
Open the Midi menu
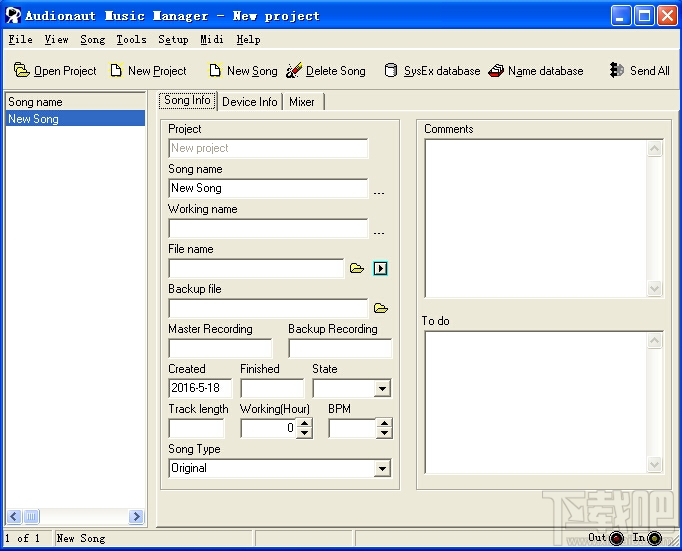pyautogui.click(x=212, y=40)
